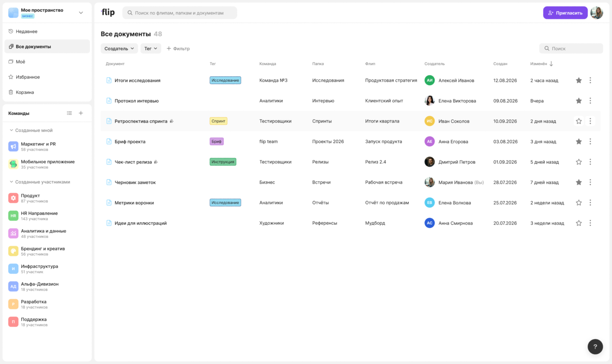
Task: Collapse the Созданные мной section
Action: tap(11, 130)
